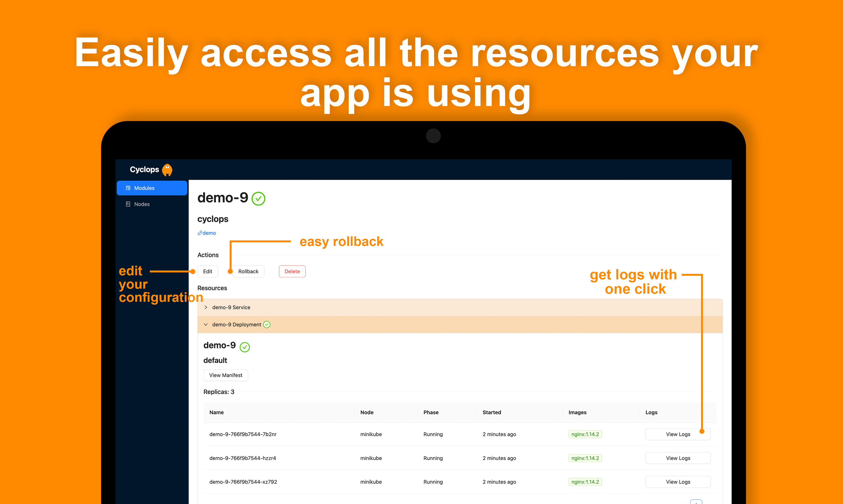Follow the demo template link
The height and width of the screenshot is (504, 843).
pyautogui.click(x=209, y=233)
